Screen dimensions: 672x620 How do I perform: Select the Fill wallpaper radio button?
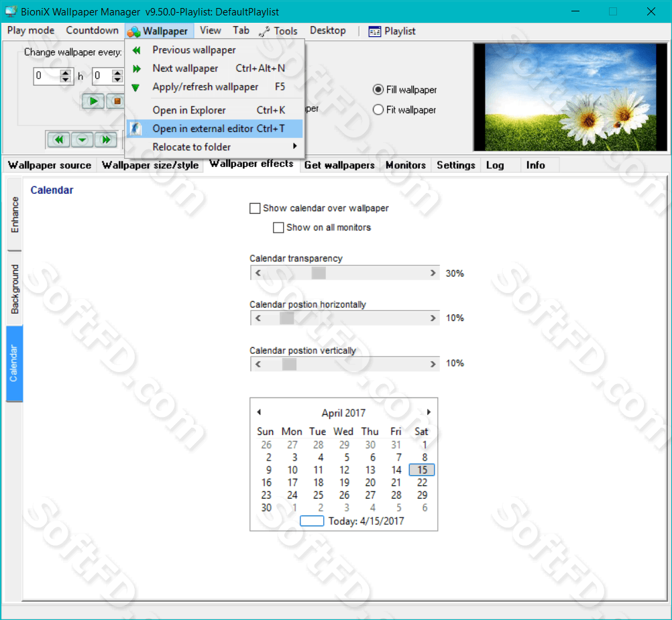[378, 90]
